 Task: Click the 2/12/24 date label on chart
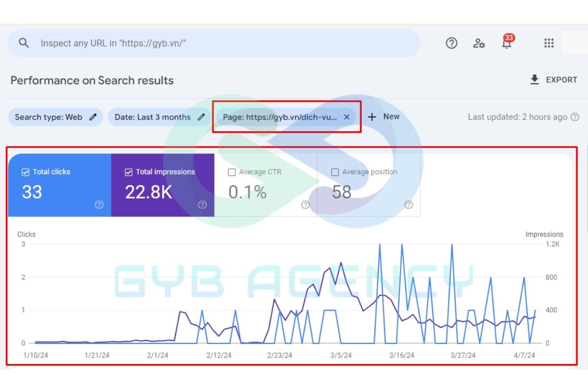(x=218, y=355)
